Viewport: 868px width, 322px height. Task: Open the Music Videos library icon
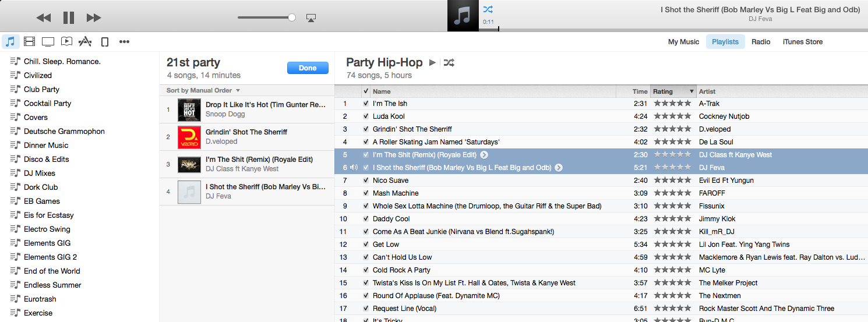point(67,41)
